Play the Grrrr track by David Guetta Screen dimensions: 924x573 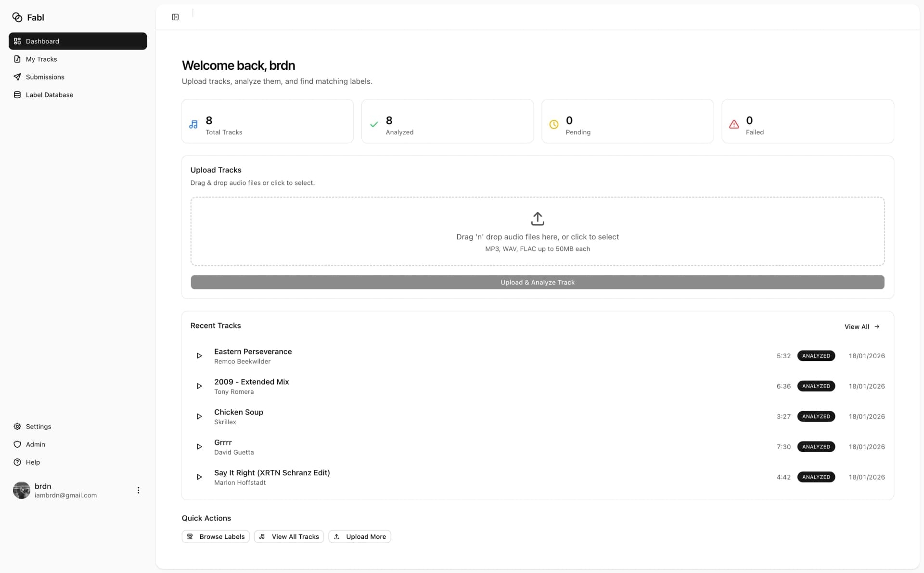[199, 447]
